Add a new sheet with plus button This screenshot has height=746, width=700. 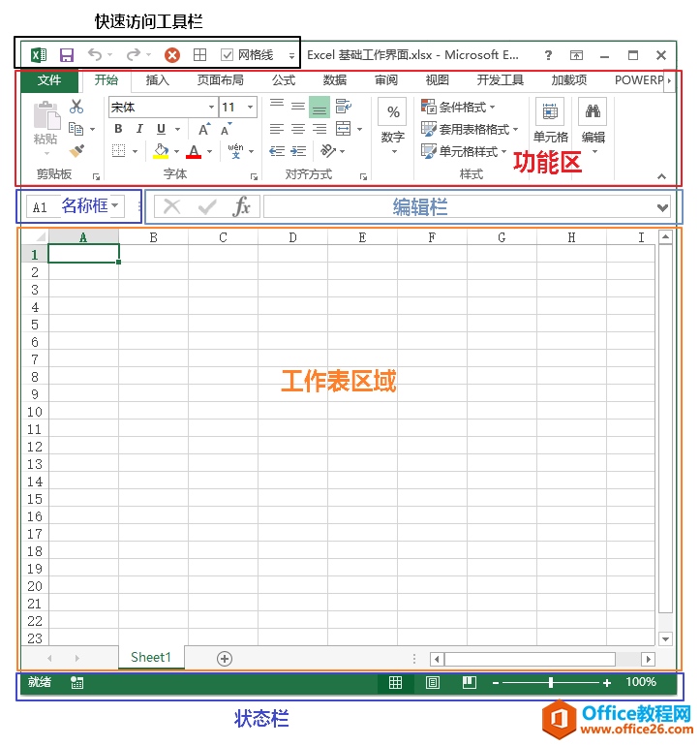[x=225, y=659]
